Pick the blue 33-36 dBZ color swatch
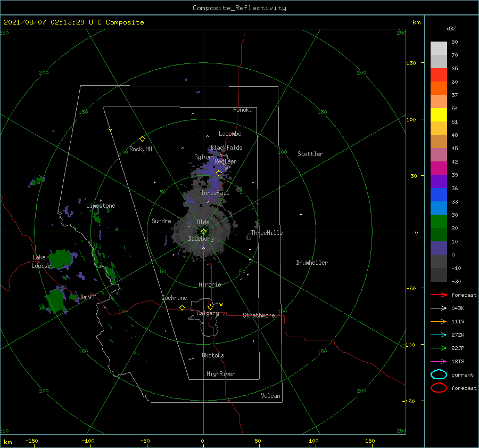479x448 pixels. (x=439, y=194)
